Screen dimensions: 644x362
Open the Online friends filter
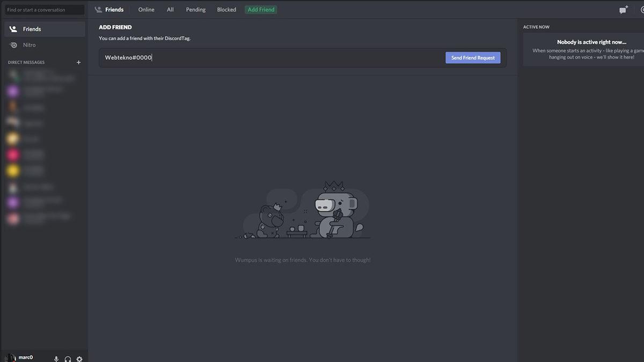point(145,9)
